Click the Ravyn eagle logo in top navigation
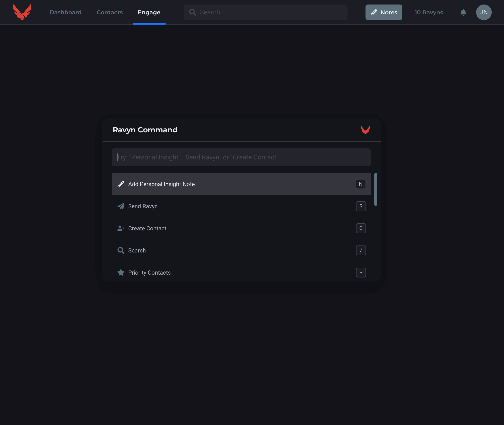The width and height of the screenshot is (504, 425). tap(22, 12)
